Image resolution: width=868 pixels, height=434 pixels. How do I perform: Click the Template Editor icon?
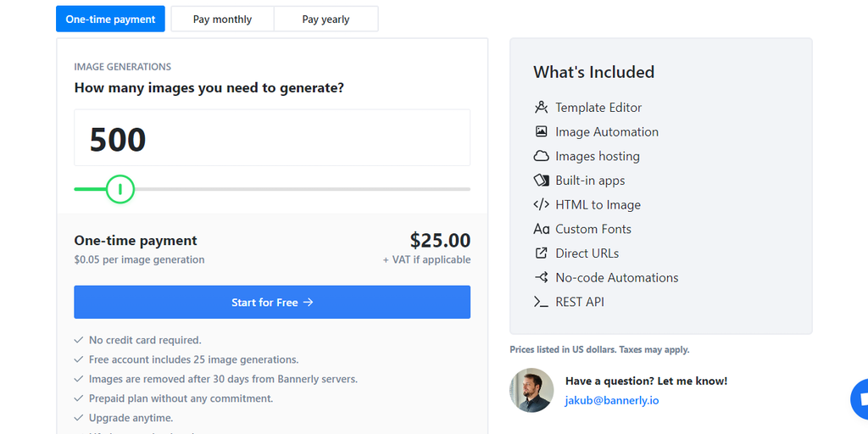[x=541, y=108]
